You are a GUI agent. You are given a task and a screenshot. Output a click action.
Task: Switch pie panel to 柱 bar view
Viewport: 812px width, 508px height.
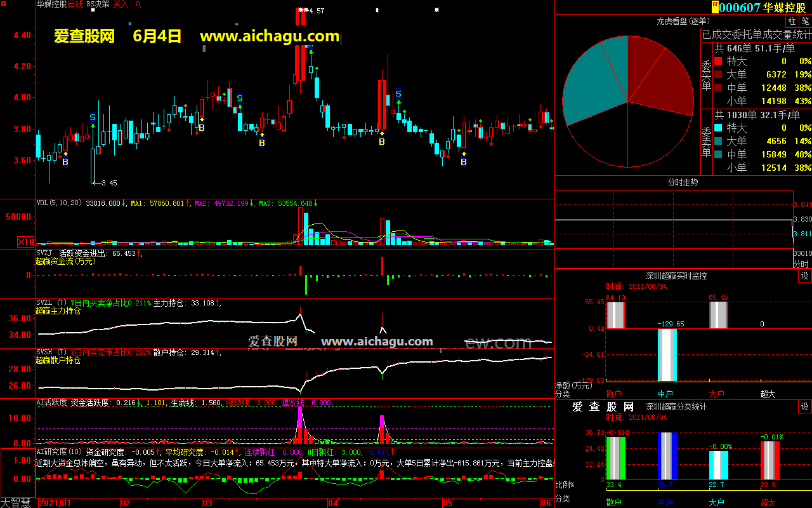coord(792,21)
